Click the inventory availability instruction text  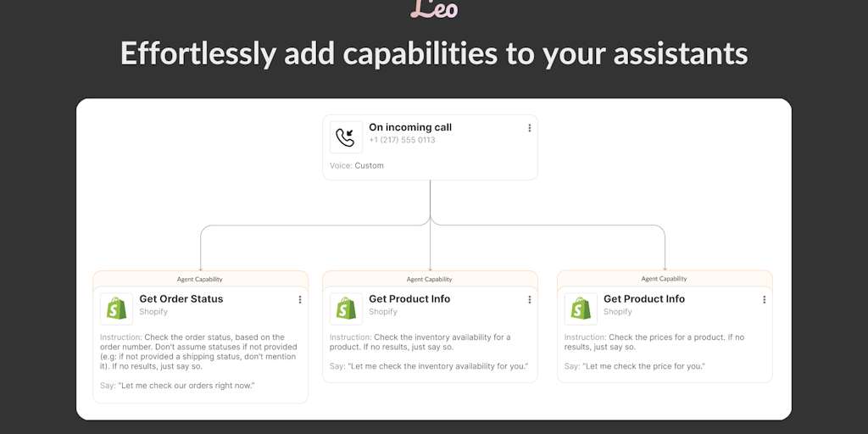point(420,342)
